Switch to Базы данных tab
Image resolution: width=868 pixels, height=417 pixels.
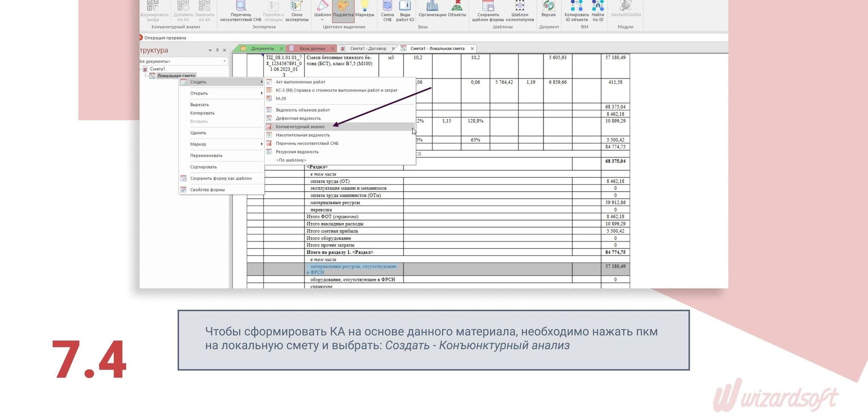pos(313,48)
